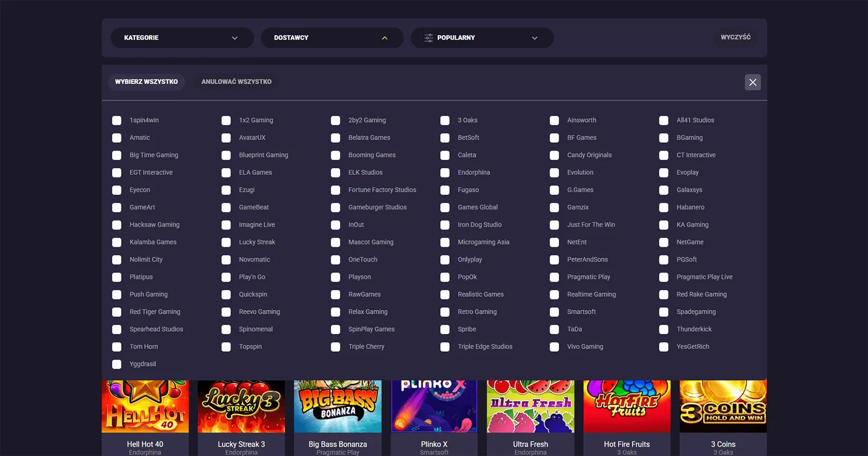Click the Kalamba Games label
This screenshot has width=868, height=456.
point(153,242)
